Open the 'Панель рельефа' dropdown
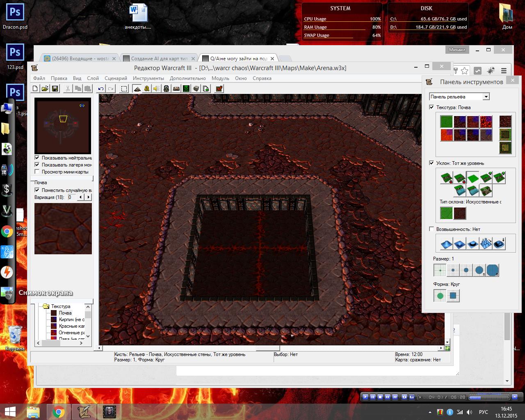Screen dimensions: 525x420 pos(459,97)
